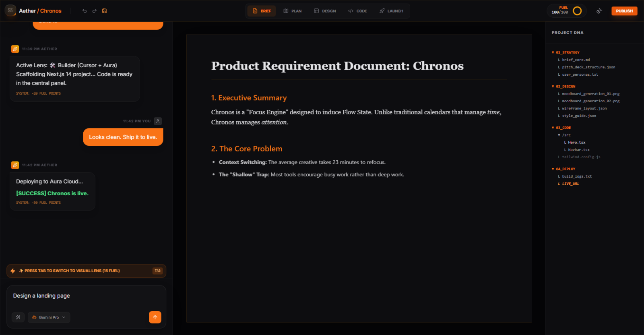644x335 pixels.
Task: Open the LIVE_URL link
Action: tap(570, 184)
